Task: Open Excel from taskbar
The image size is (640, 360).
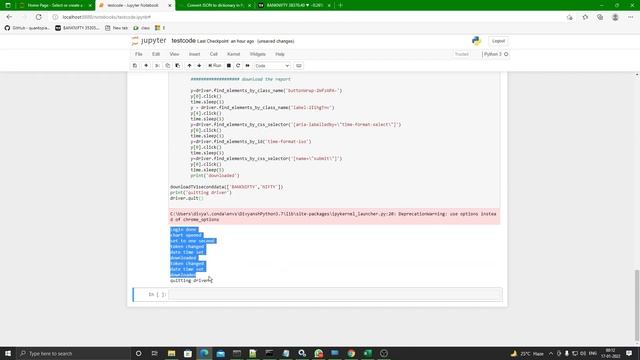Action: coord(368,353)
